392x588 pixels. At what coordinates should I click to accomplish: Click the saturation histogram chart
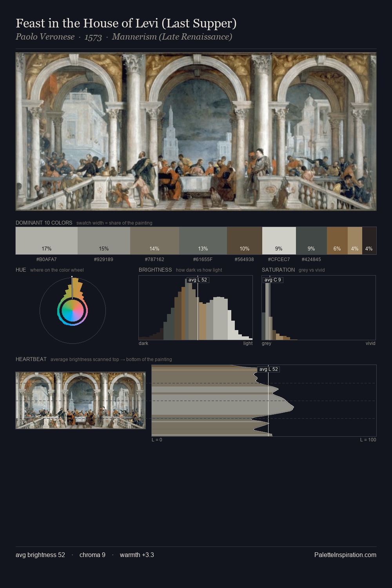(x=319, y=308)
